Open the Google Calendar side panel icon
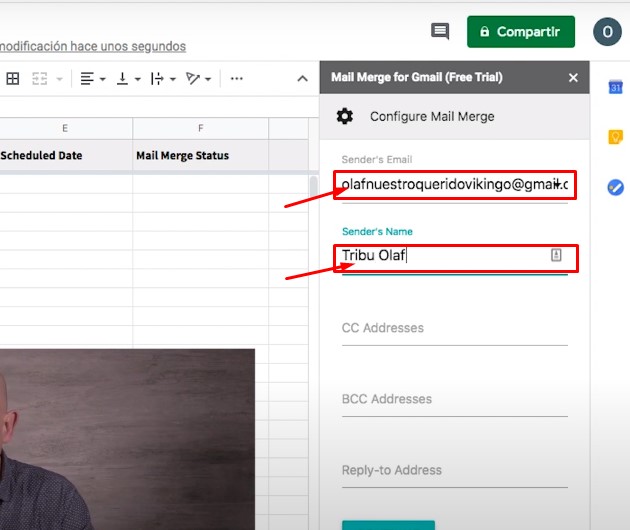 tap(615, 87)
